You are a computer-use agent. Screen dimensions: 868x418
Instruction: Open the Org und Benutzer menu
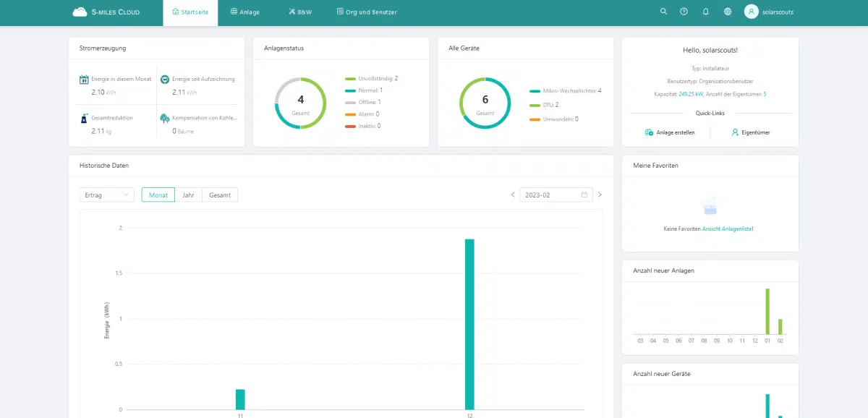pyautogui.click(x=365, y=12)
